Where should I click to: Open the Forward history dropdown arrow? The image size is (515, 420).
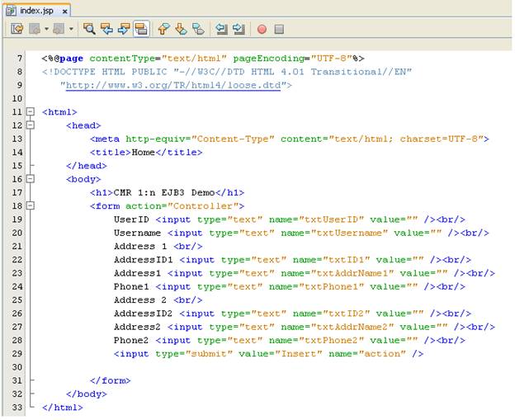coord(71,29)
